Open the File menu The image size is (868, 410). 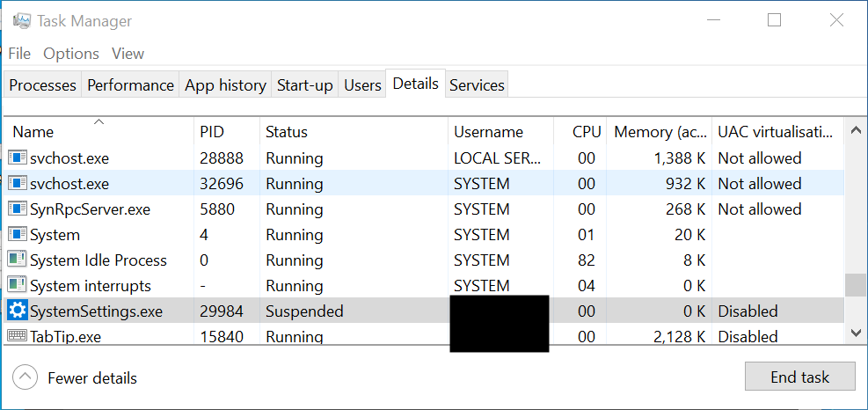[x=19, y=54]
